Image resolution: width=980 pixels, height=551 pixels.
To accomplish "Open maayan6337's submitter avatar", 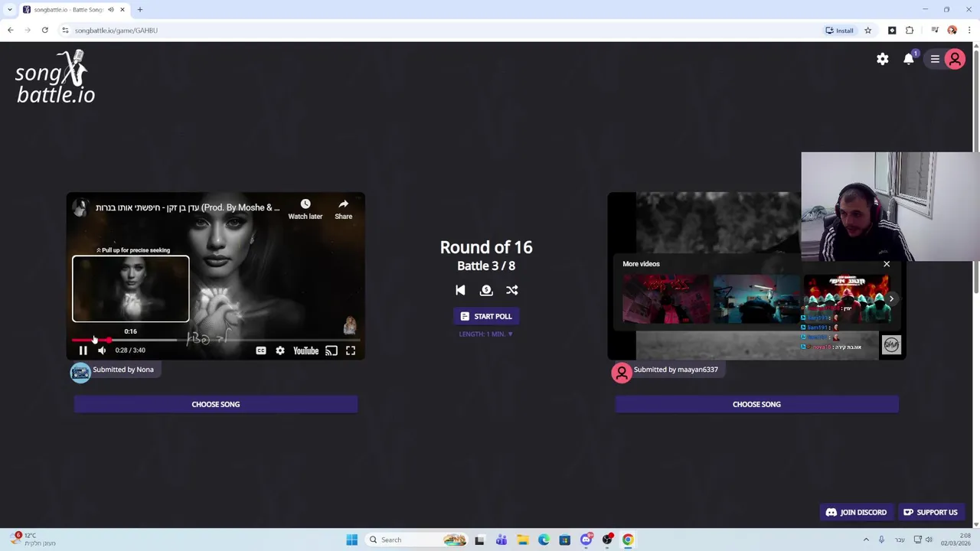I will (x=622, y=372).
